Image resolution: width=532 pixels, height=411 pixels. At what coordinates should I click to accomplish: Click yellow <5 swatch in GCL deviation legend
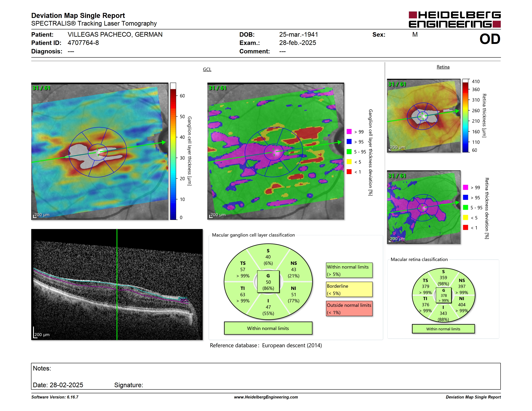(349, 162)
